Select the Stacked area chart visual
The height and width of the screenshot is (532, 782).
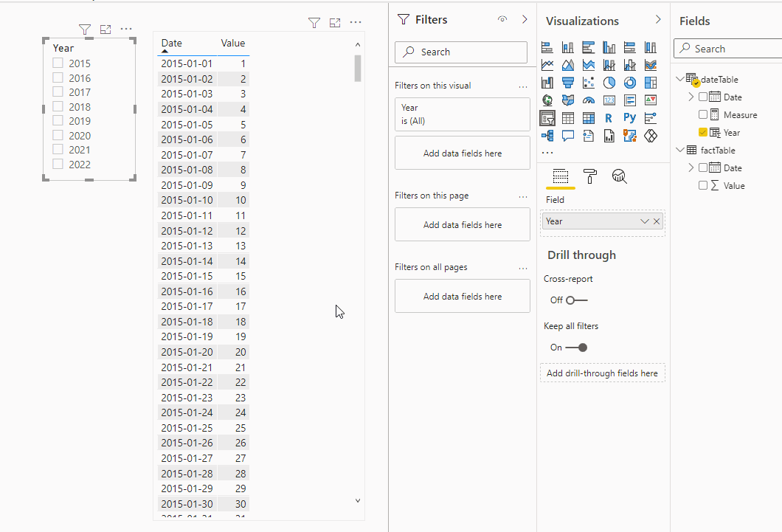pos(589,65)
